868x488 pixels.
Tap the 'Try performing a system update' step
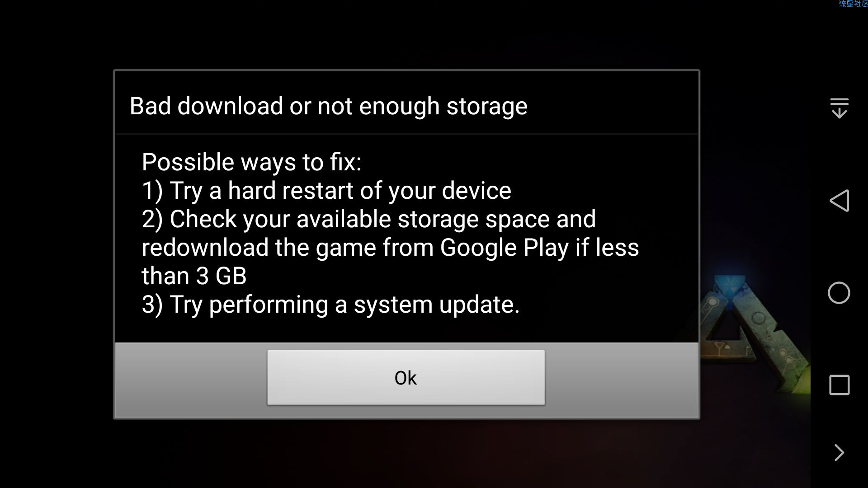point(331,305)
